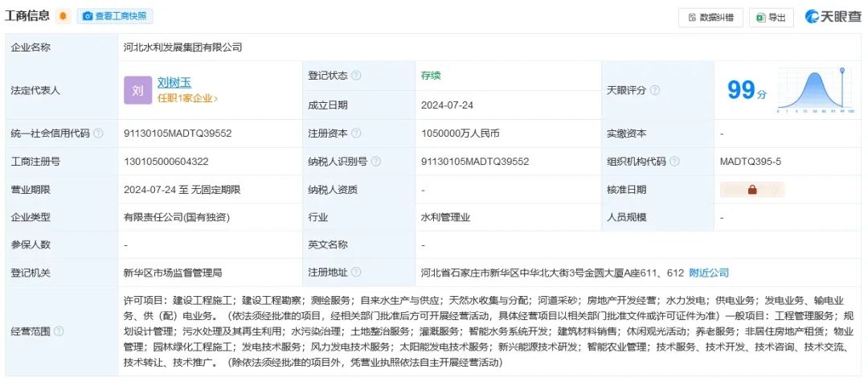Open 查看工商快照 snapshot button
Image resolution: width=868 pixels, height=382 pixels.
click(115, 16)
